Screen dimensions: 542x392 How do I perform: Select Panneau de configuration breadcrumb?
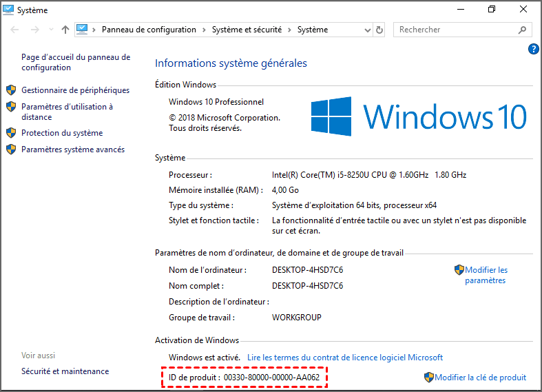tap(149, 30)
